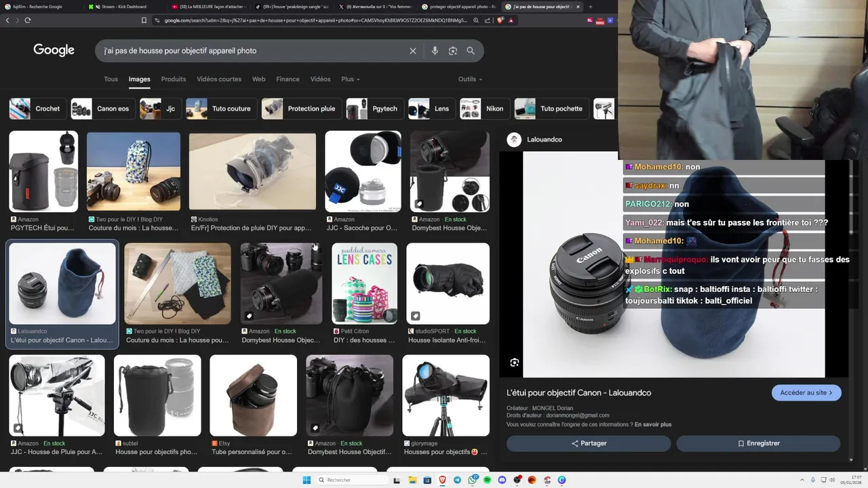
Task: Open a new browser tab
Action: (x=590, y=7)
